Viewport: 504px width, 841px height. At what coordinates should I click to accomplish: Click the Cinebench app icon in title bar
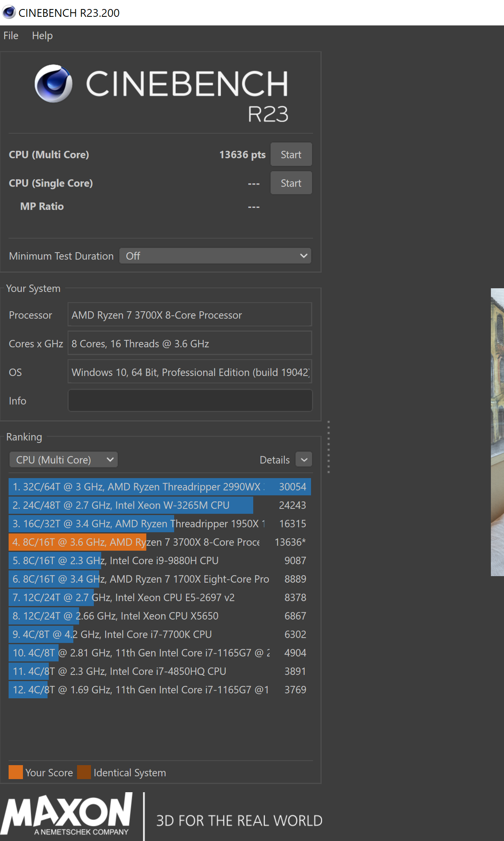(x=9, y=13)
